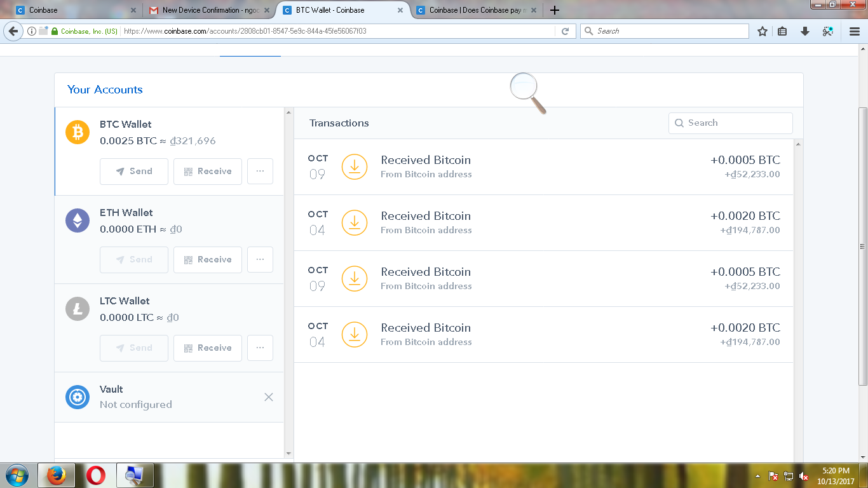Click the 'Your Accounts' heading
This screenshot has height=488, width=868.
click(x=105, y=90)
